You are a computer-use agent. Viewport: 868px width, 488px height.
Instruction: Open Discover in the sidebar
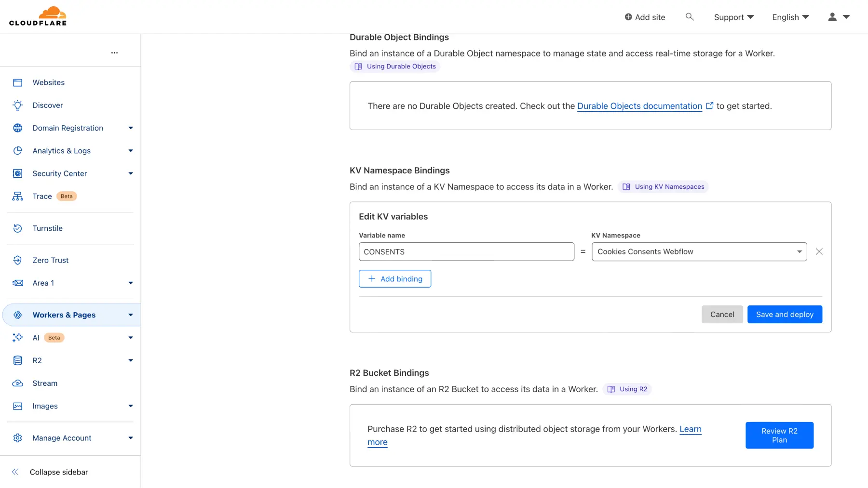pyautogui.click(x=47, y=105)
